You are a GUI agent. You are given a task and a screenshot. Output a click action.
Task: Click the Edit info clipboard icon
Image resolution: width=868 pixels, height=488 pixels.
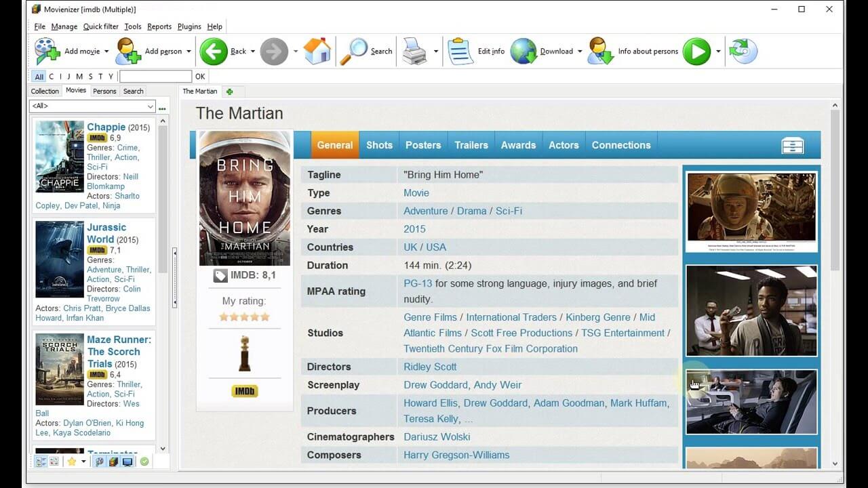(x=460, y=52)
